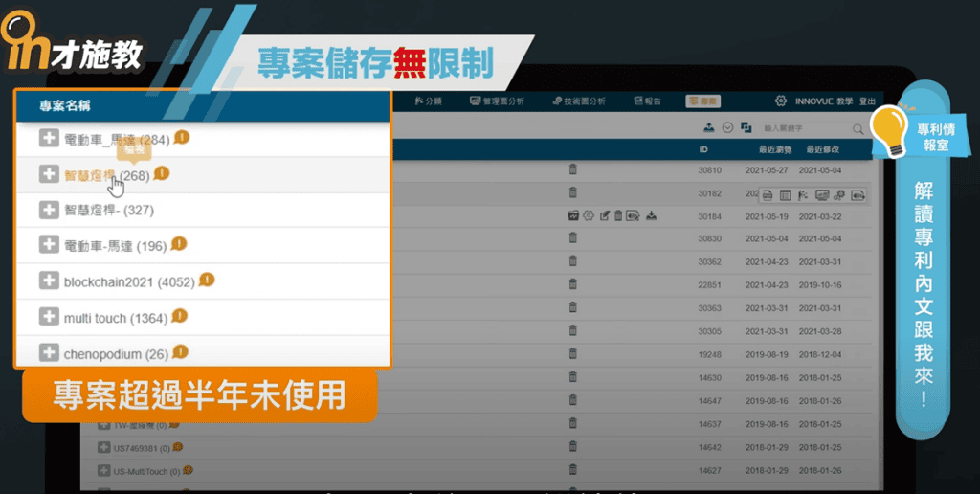Click orange alert bubble next to blockchain2021

click(x=207, y=281)
